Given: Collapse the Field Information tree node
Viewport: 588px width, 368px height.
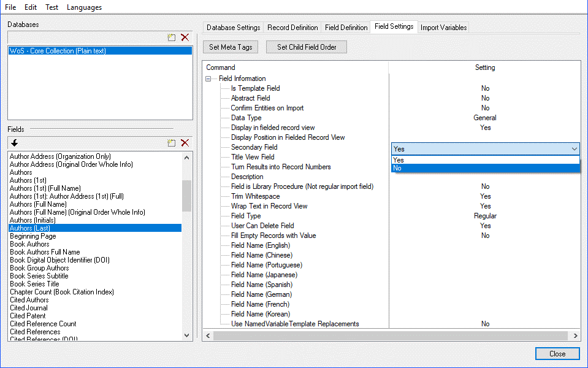Looking at the screenshot, I should (208, 78).
